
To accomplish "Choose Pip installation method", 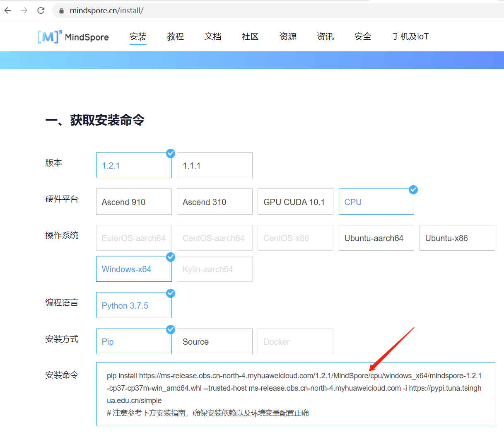I will pyautogui.click(x=134, y=341).
